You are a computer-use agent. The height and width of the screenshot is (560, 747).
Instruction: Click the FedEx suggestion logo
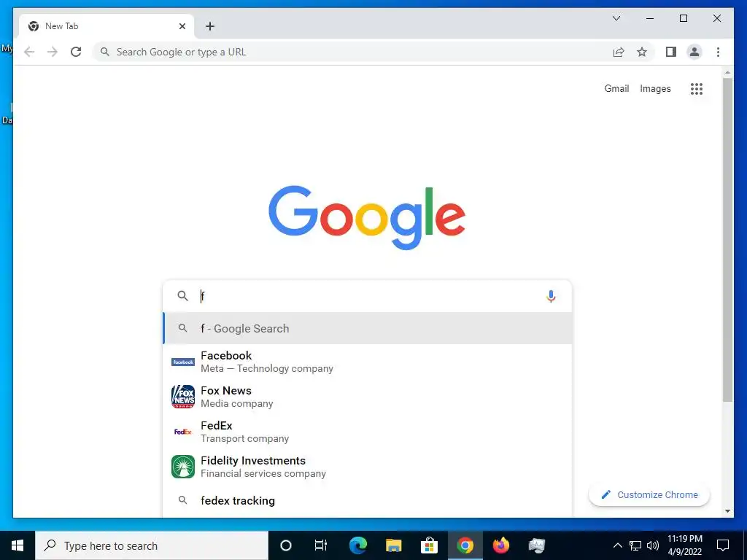[183, 432]
